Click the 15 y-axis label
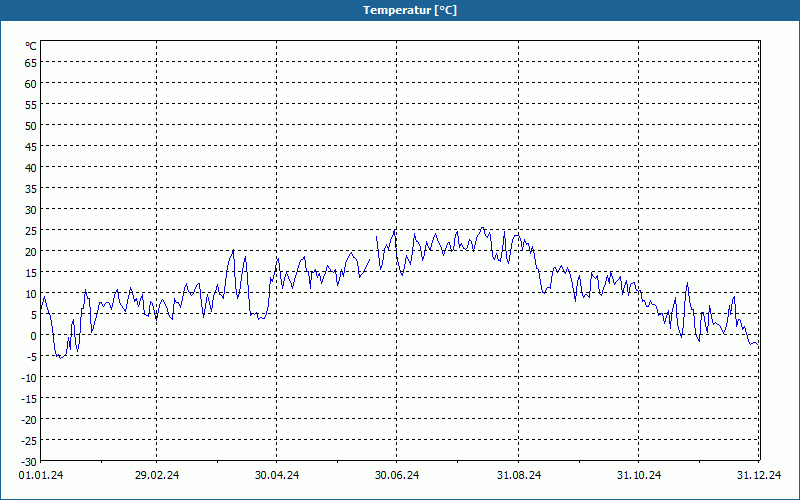This screenshot has width=800, height=500. (x=31, y=273)
